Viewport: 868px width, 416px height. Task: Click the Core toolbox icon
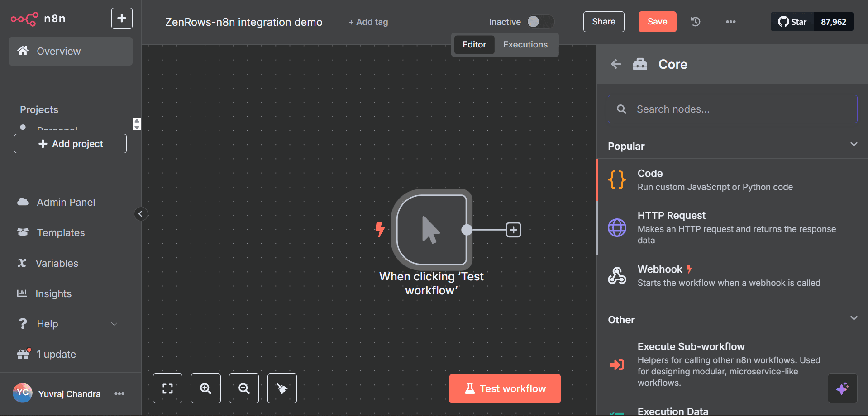click(640, 64)
